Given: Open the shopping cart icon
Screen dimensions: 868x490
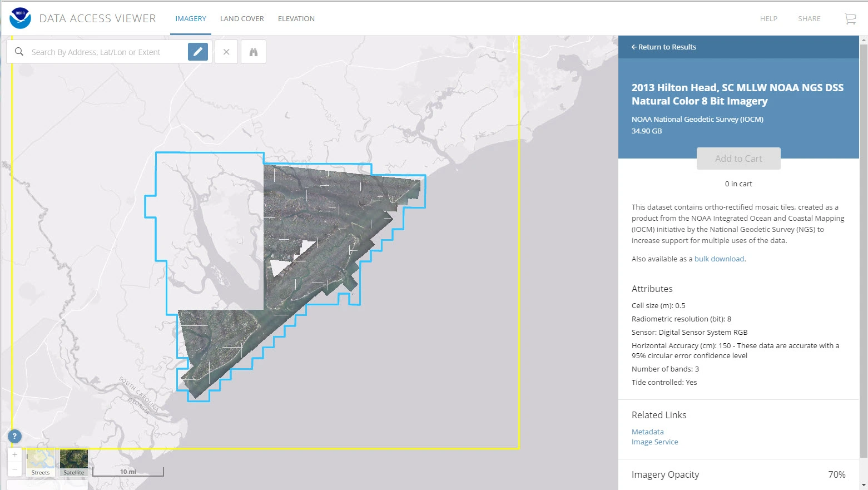Looking at the screenshot, I should (x=850, y=18).
